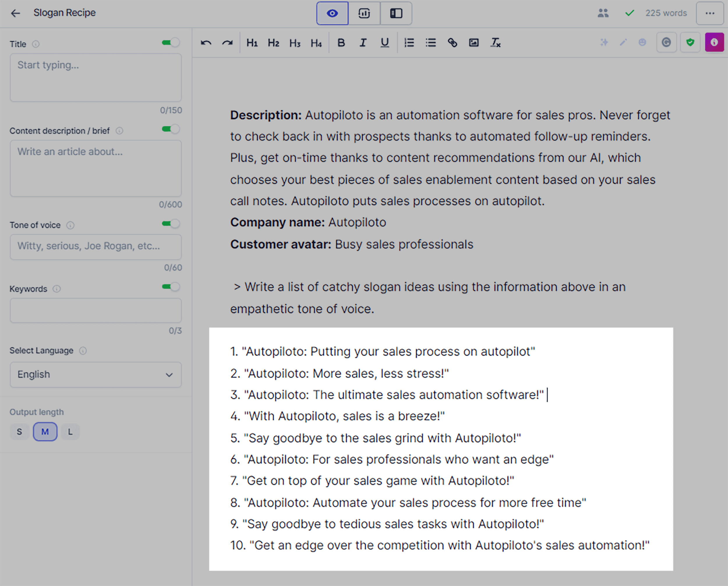
Task: Apply a numbered list to the text
Action: pyautogui.click(x=409, y=42)
